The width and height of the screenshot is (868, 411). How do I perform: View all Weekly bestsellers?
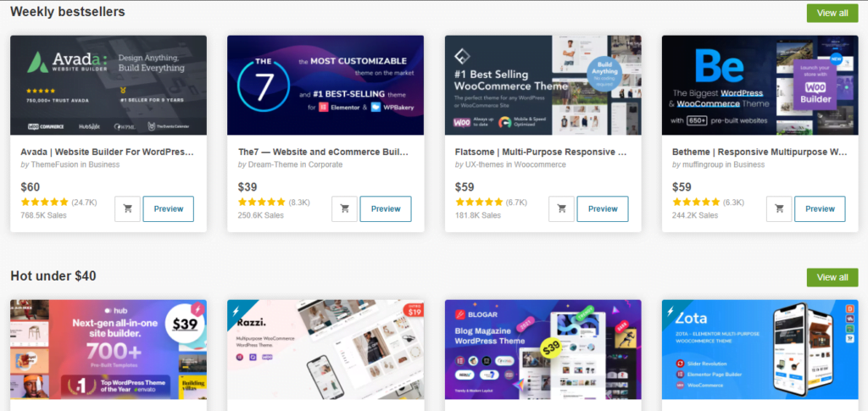[832, 14]
